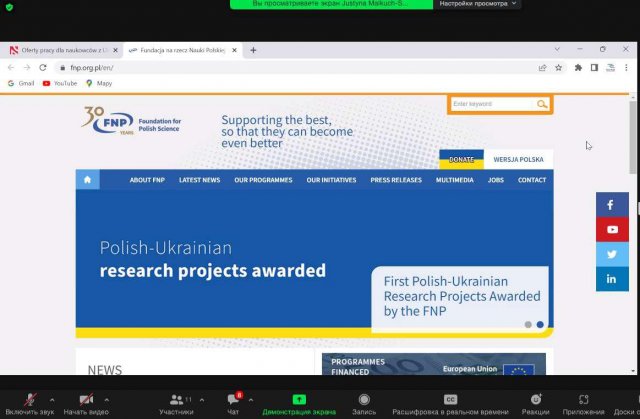Expand audio options arrow next to microphone

pos(53,398)
